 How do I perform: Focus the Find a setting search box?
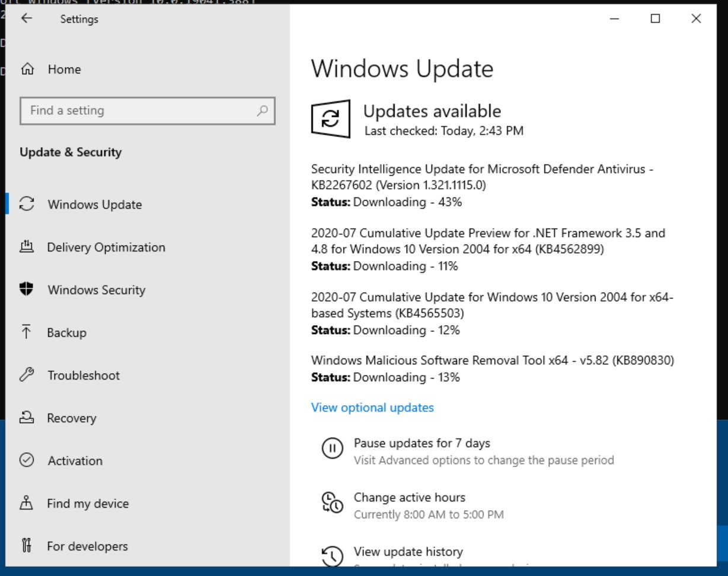coord(148,110)
